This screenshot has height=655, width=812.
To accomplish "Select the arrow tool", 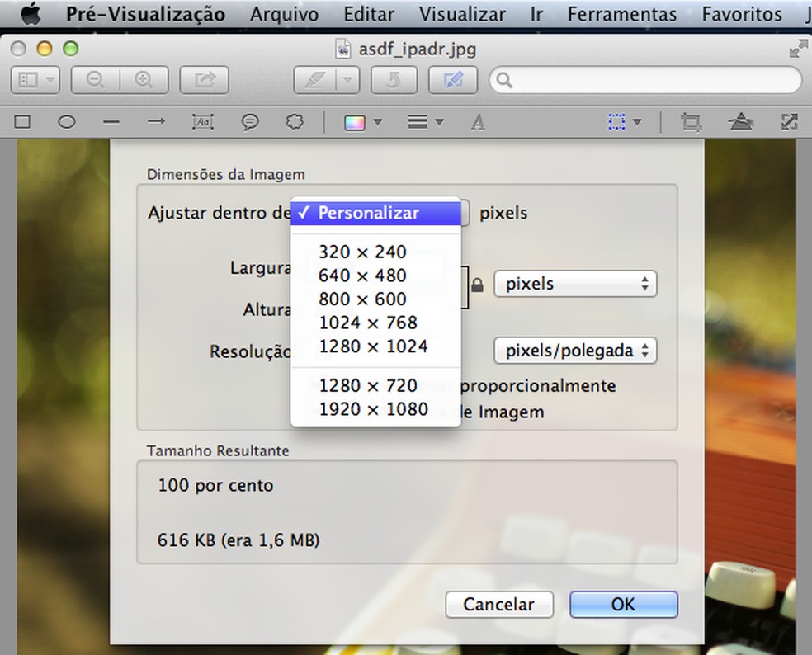I will coord(156,122).
